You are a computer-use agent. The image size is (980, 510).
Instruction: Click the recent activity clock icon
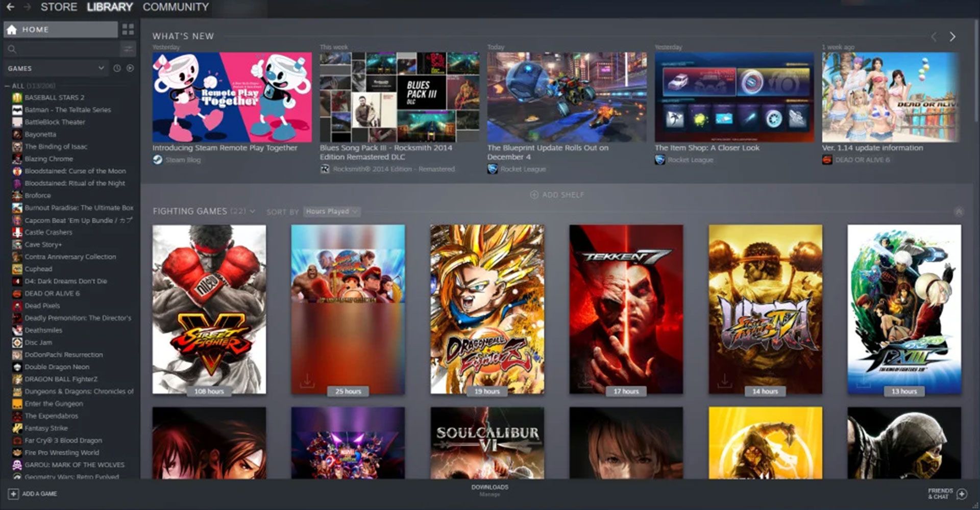(x=117, y=68)
